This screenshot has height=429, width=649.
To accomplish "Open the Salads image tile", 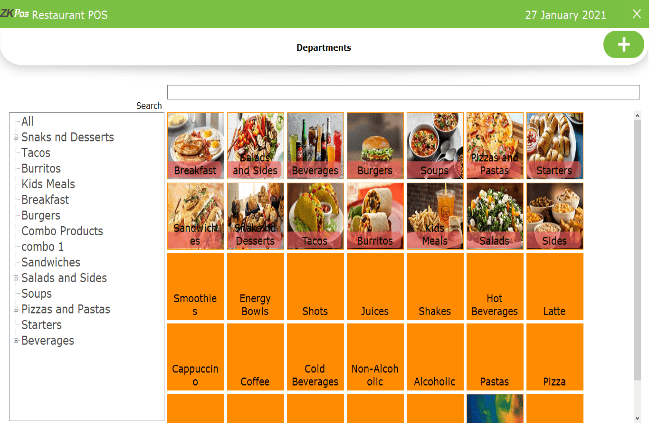I will (x=495, y=216).
